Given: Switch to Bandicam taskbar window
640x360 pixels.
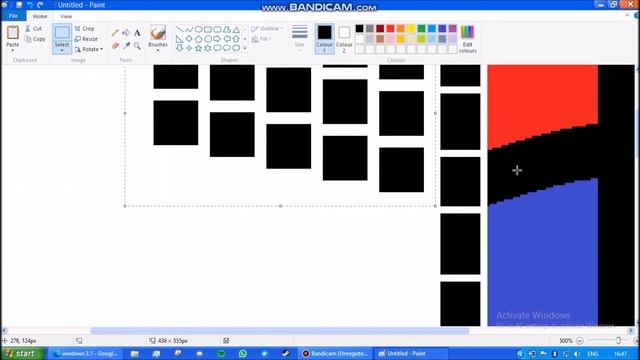Looking at the screenshot, I should click(335, 353).
